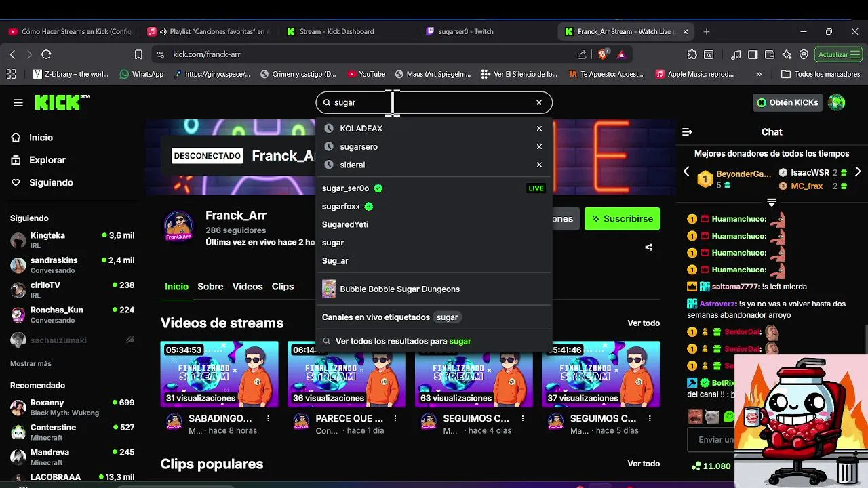The height and width of the screenshot is (488, 868).
Task: Open sachauzumaki offline channel
Action: 72,340
